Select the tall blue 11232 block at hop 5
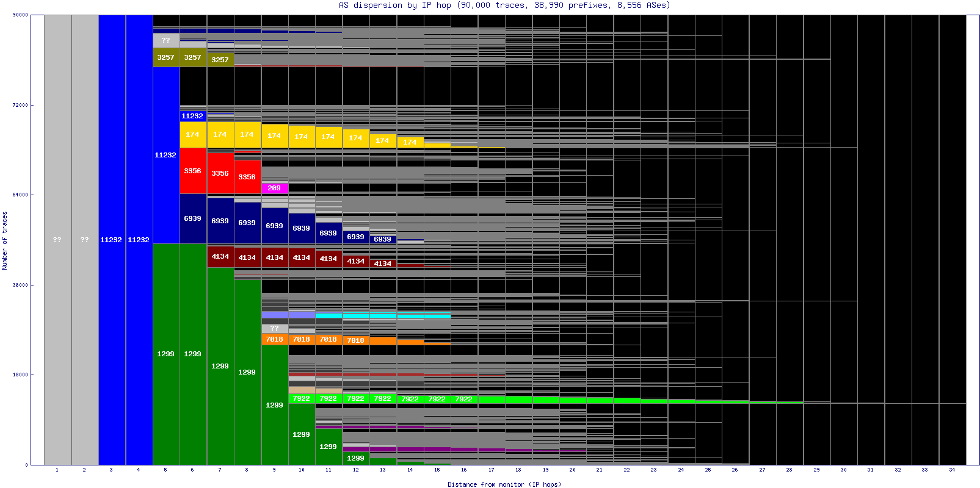Viewport: 980px width, 488px height. pos(166,155)
